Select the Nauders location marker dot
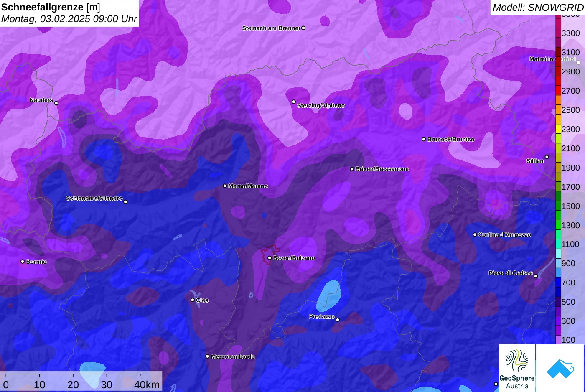 56,103
